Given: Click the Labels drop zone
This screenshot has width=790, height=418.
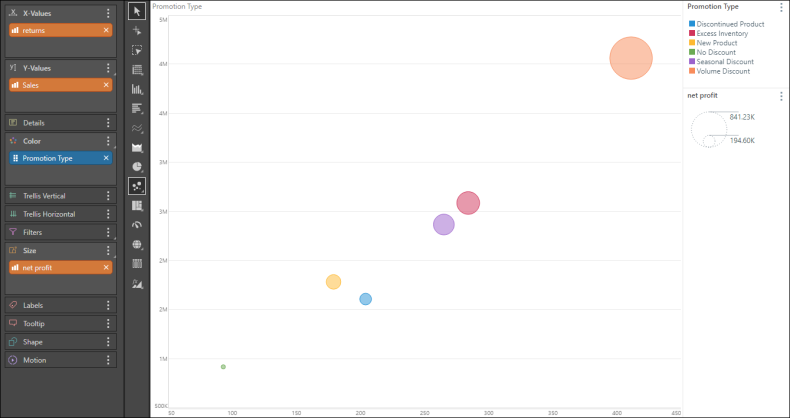Looking at the screenshot, I should click(x=60, y=305).
